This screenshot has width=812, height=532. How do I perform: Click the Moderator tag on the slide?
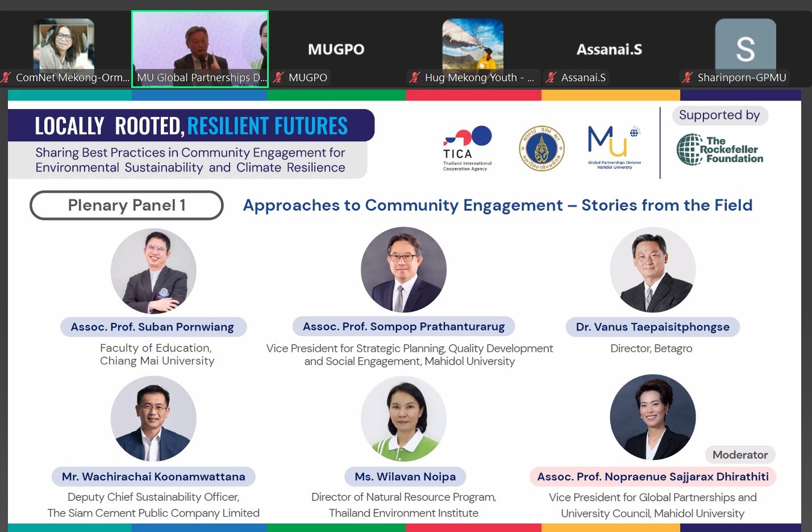(740, 455)
